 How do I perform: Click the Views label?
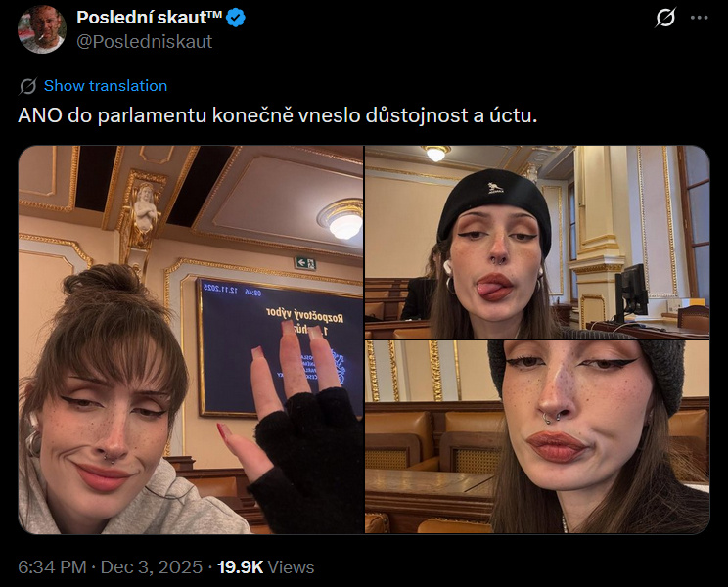click(x=292, y=567)
